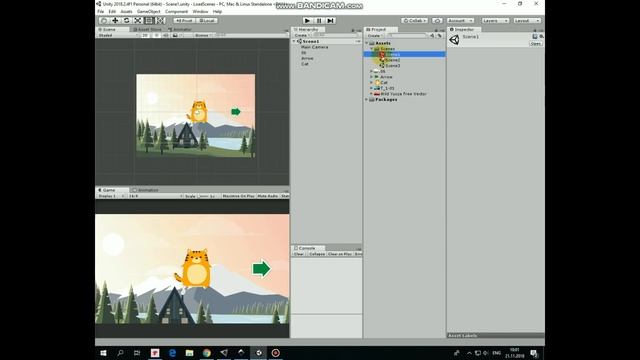Select Scene3 asset in Project

(x=392, y=66)
